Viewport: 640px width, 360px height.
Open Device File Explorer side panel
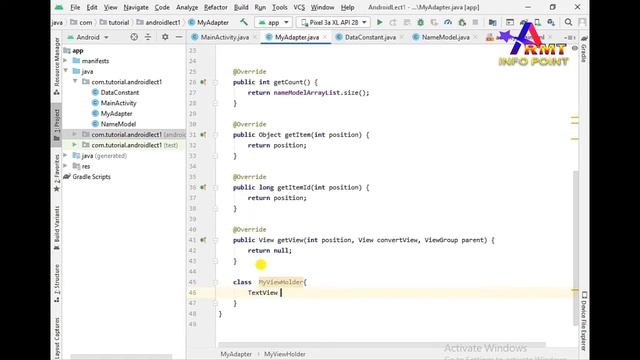coord(584,321)
